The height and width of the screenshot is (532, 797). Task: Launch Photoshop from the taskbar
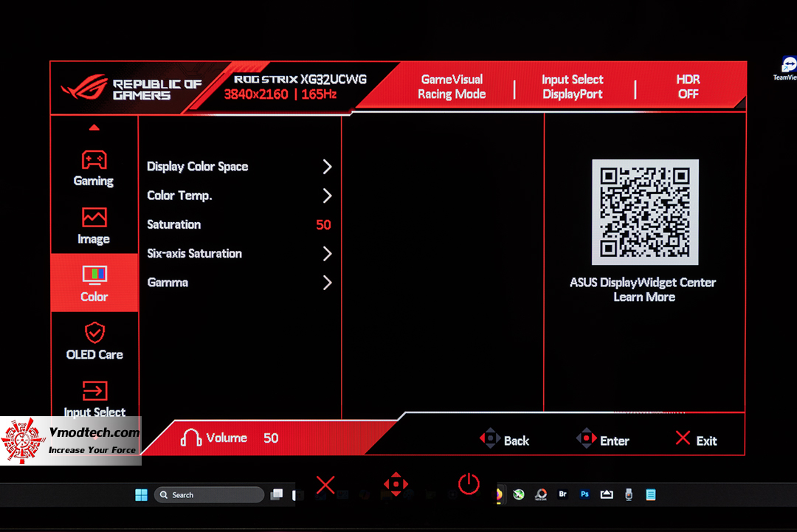point(584,494)
